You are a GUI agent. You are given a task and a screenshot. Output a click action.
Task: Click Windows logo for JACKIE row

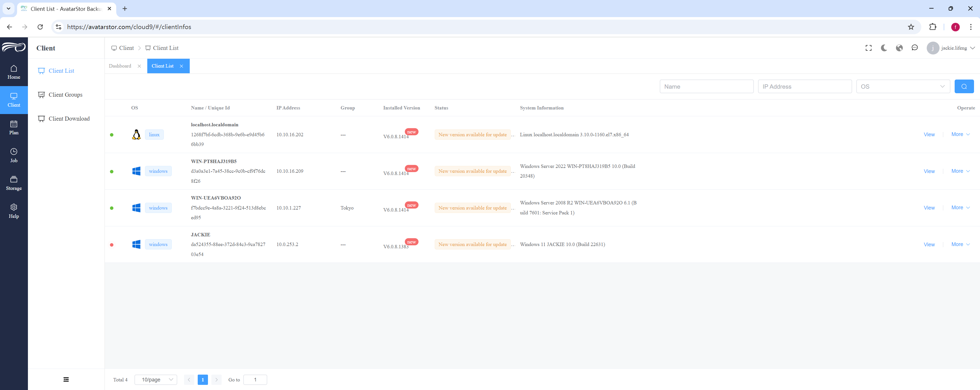pos(136,244)
